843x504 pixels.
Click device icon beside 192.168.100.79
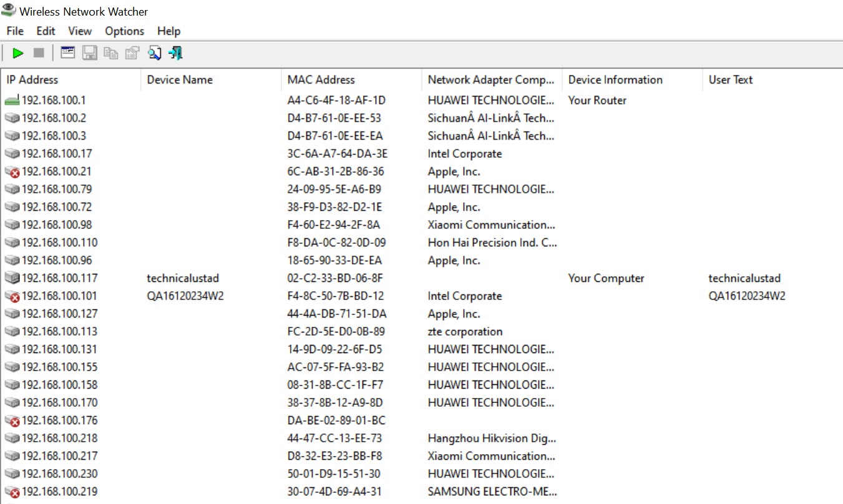coord(12,189)
